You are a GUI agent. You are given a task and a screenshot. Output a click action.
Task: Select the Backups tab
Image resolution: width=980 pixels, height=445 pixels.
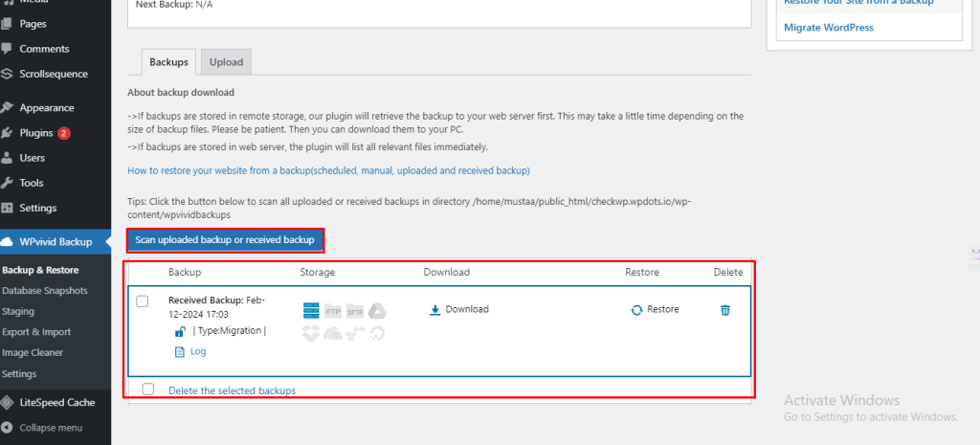168,62
